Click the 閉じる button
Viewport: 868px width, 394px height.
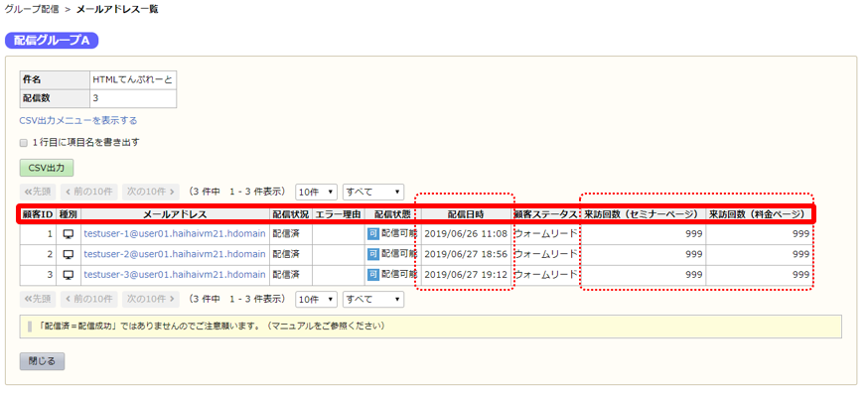(x=42, y=361)
